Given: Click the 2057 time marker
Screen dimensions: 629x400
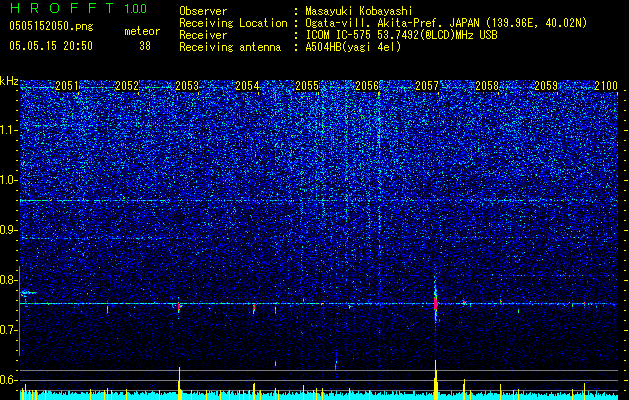Looking at the screenshot, I should [x=427, y=86].
